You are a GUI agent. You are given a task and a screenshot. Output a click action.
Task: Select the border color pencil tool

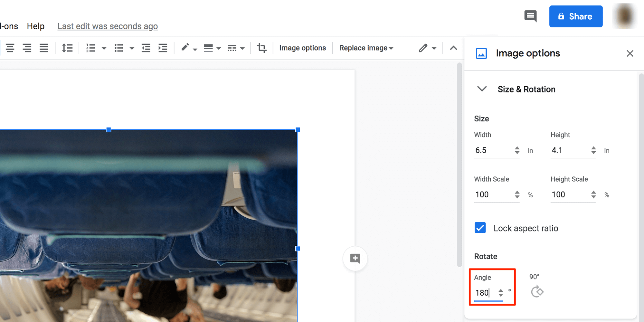click(x=185, y=48)
